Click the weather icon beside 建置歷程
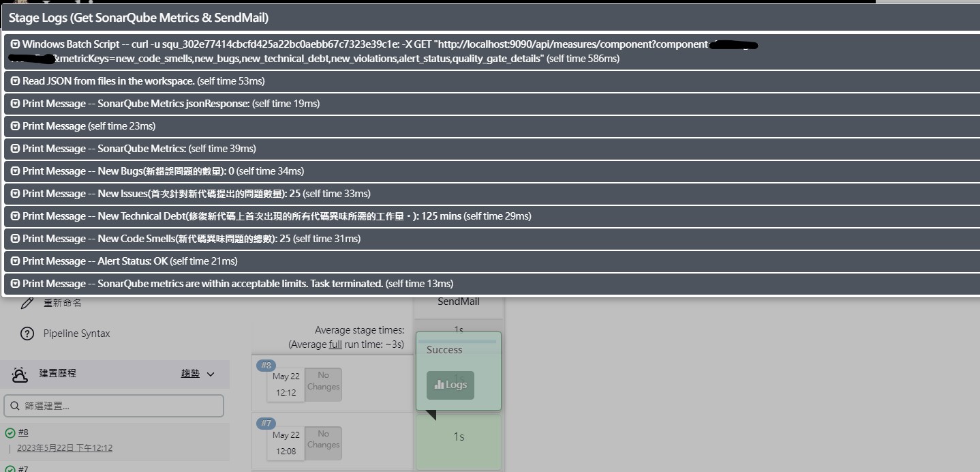Viewport: 980px width, 472px height. [20, 374]
